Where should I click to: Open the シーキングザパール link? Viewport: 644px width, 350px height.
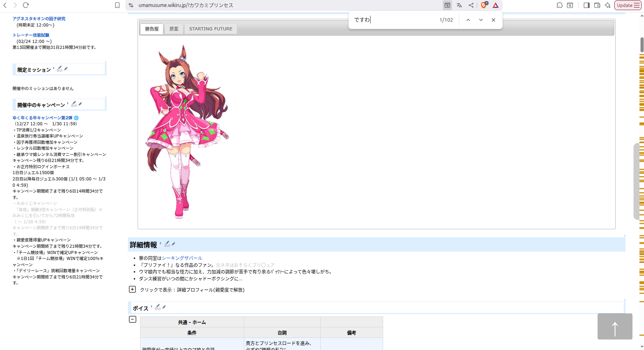182,258
